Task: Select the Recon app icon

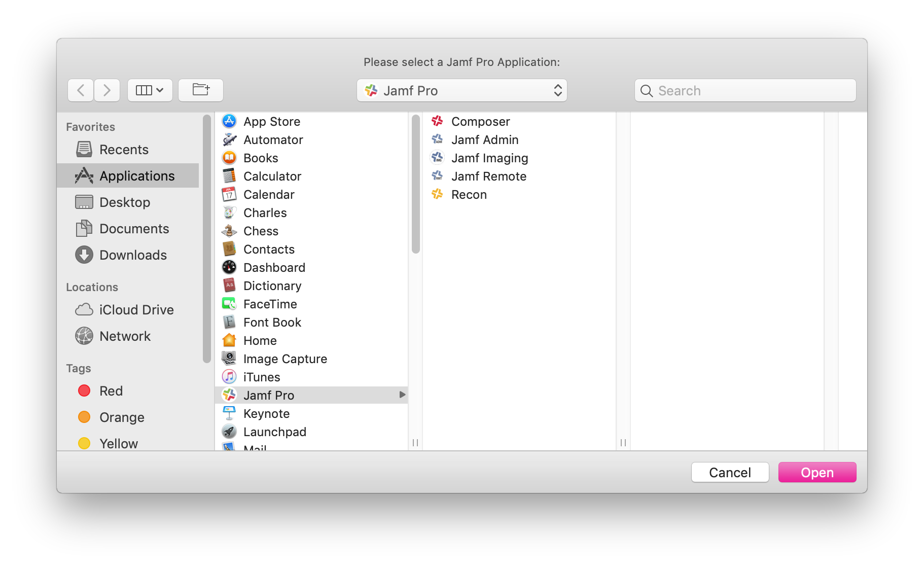Action: coord(437,194)
